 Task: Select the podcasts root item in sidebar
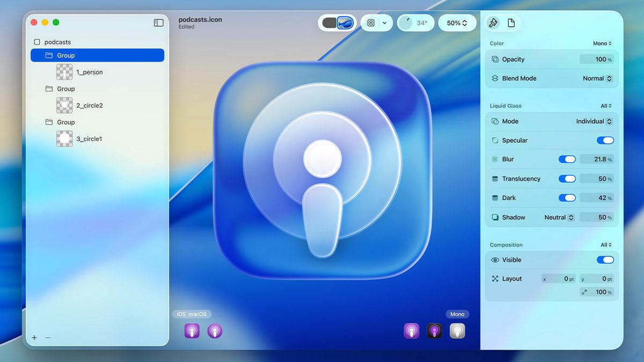click(57, 42)
